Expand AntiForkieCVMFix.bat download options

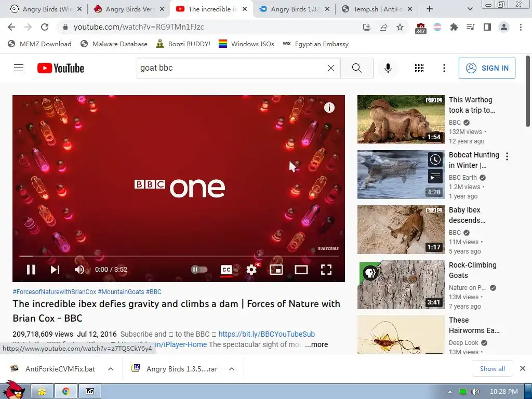pos(111,369)
